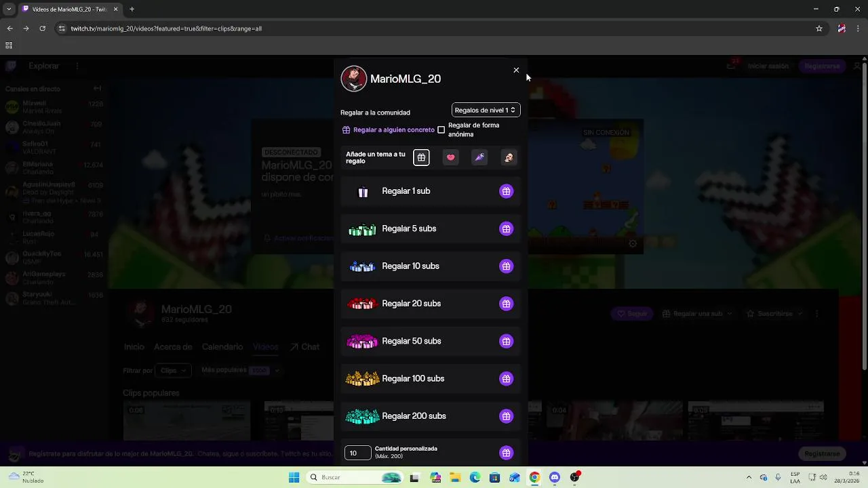Open a new browser tab
Screen dimensions: 868x488
pyautogui.click(x=132, y=9)
